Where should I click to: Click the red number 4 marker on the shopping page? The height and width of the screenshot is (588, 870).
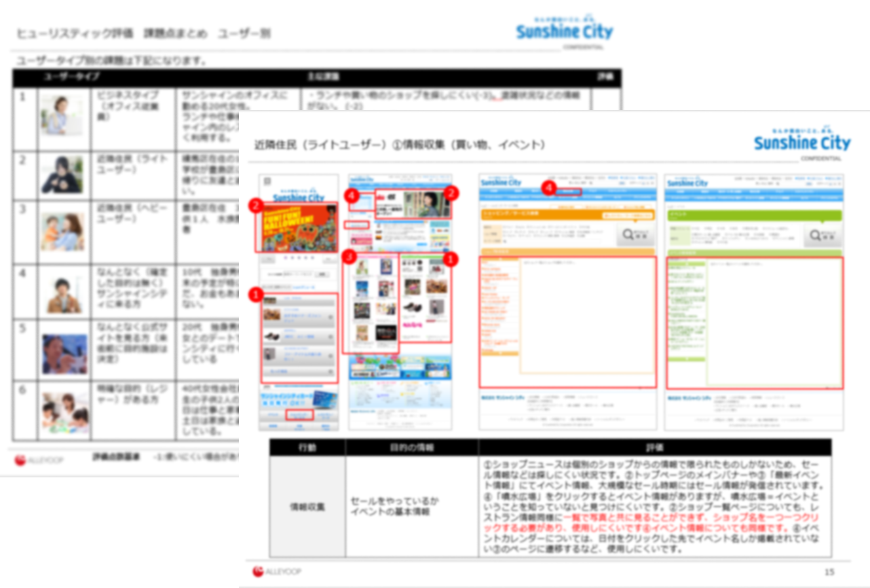(x=549, y=187)
